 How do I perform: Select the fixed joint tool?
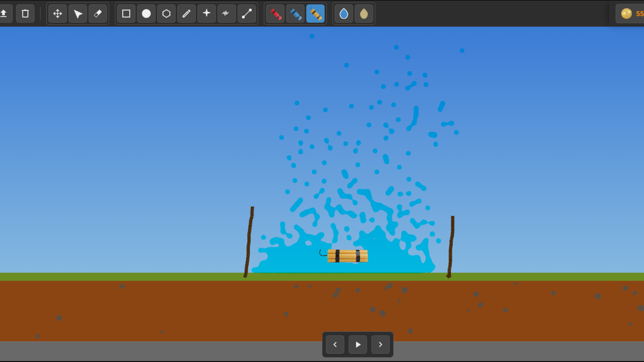[x=206, y=14]
